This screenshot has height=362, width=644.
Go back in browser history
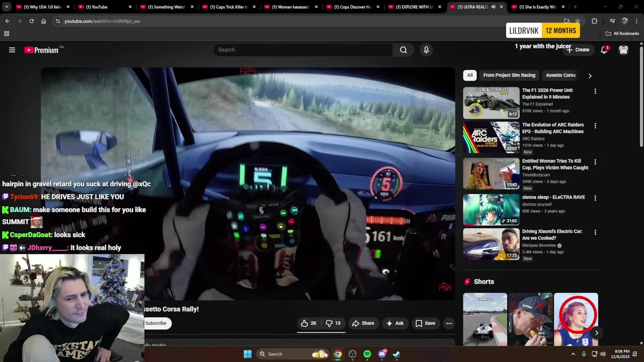[x=7, y=21]
